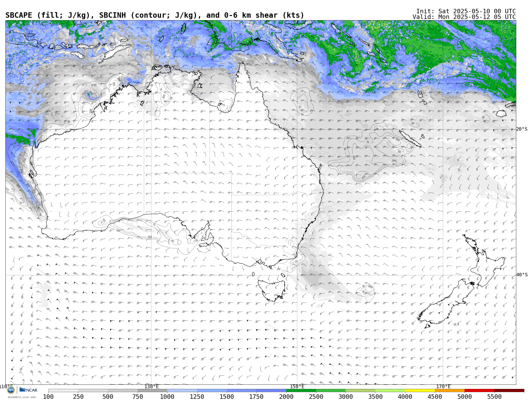Click the Init Sat 2025-05-10 00 UTC text
The width and height of the screenshot is (532, 400).
tap(466, 11)
